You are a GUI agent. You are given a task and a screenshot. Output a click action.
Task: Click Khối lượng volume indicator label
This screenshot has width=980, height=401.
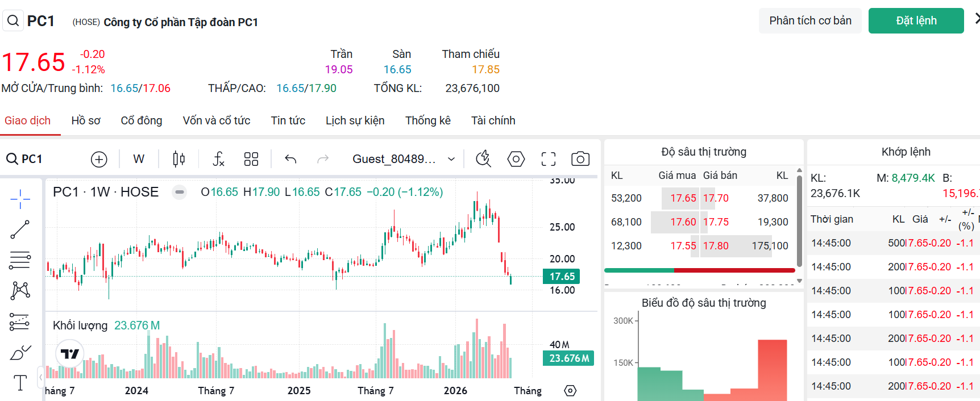click(80, 325)
